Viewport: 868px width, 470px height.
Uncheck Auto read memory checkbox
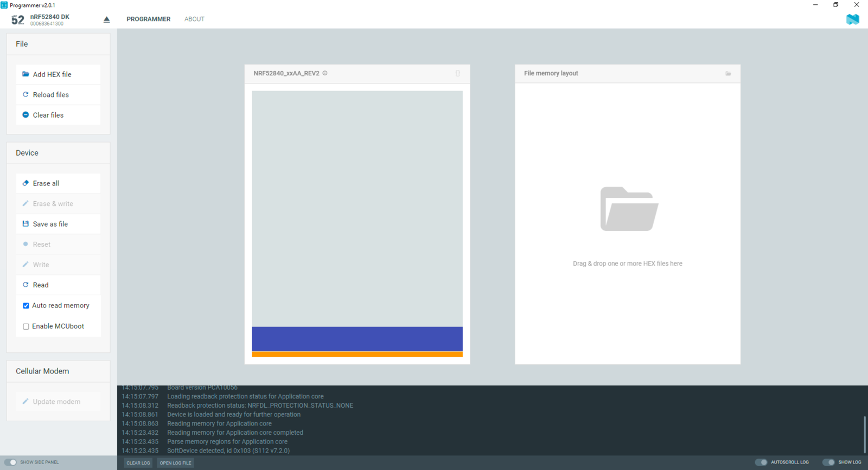26,306
